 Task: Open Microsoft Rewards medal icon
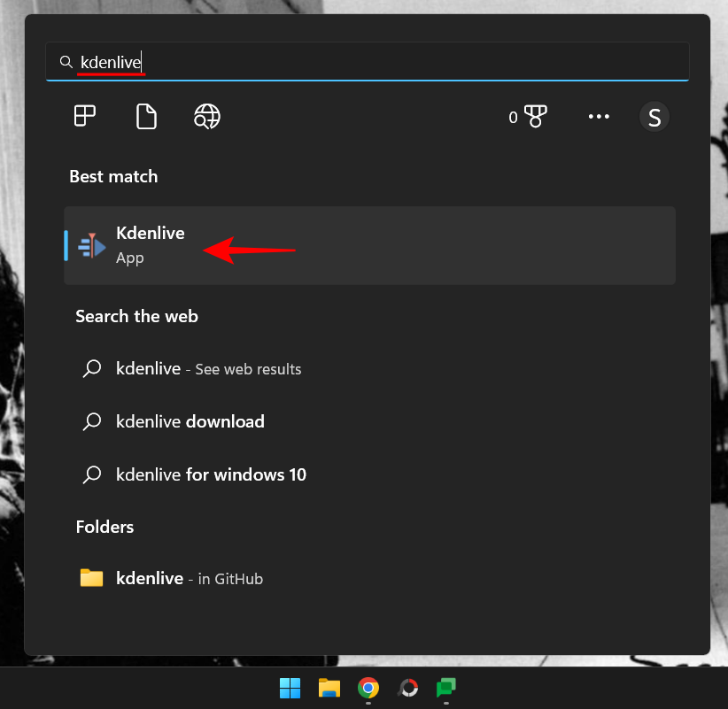(x=535, y=116)
